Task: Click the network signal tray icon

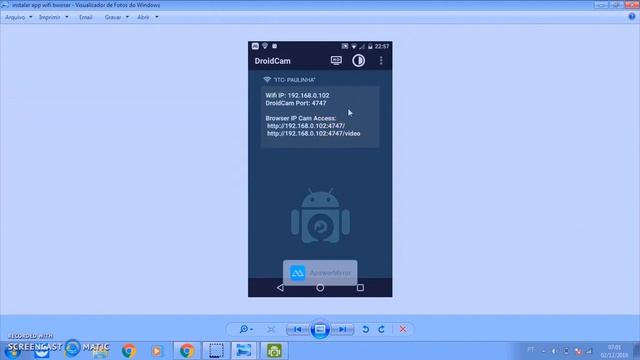Action: point(589,351)
